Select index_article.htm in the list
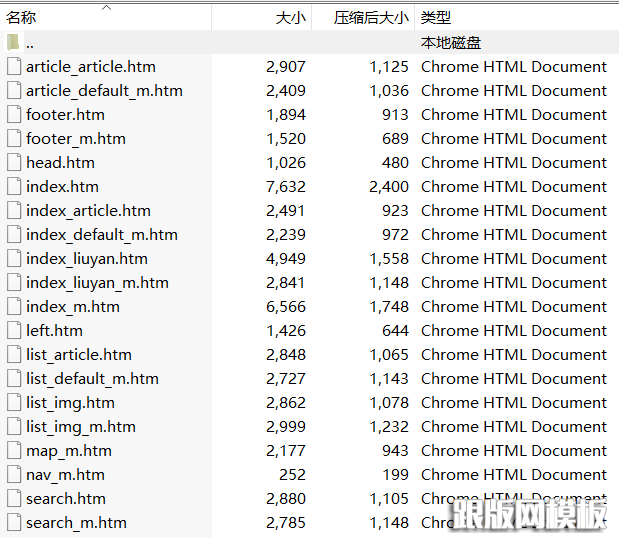The height and width of the screenshot is (538, 619). 88,211
